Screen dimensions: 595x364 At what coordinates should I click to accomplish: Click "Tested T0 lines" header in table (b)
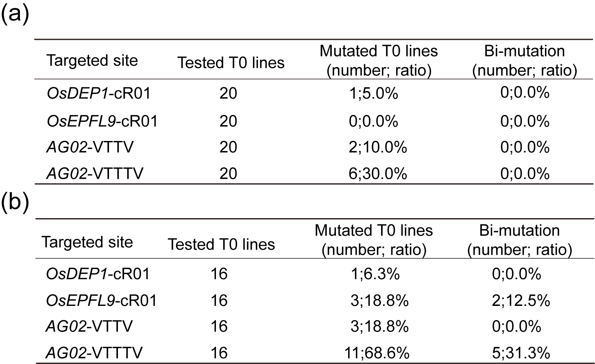(221, 244)
